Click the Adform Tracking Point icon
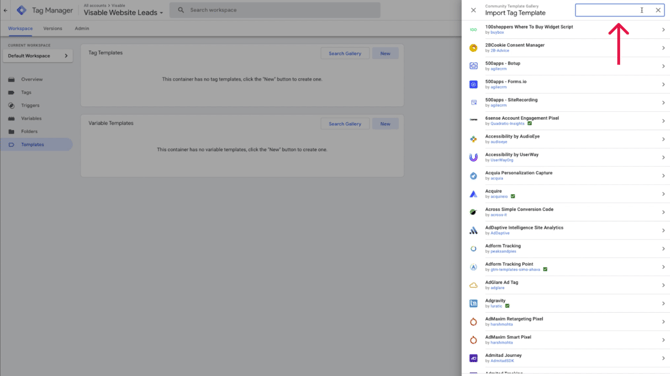The width and height of the screenshot is (670, 376). click(473, 267)
